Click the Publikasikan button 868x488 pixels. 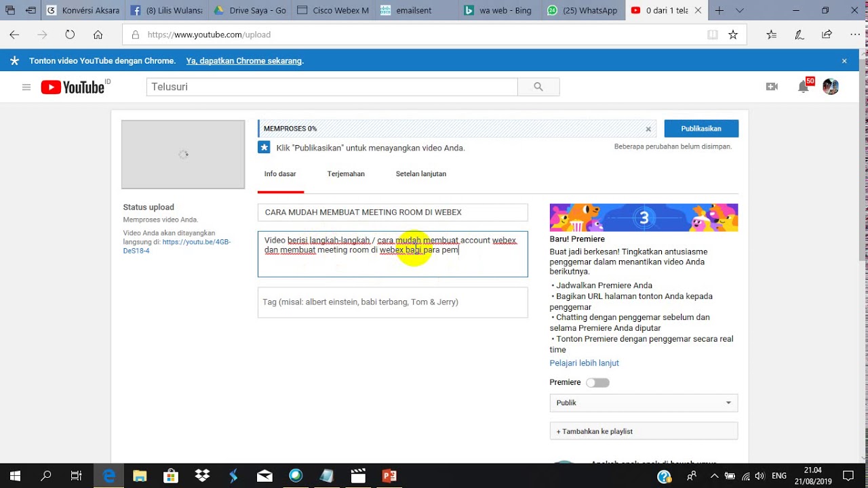point(701,129)
